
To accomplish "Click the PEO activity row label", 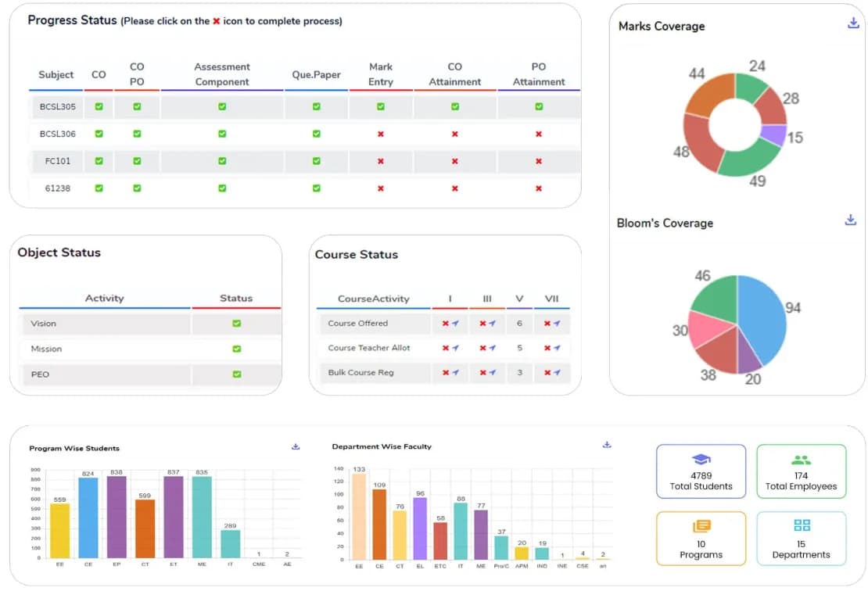I will click(40, 374).
